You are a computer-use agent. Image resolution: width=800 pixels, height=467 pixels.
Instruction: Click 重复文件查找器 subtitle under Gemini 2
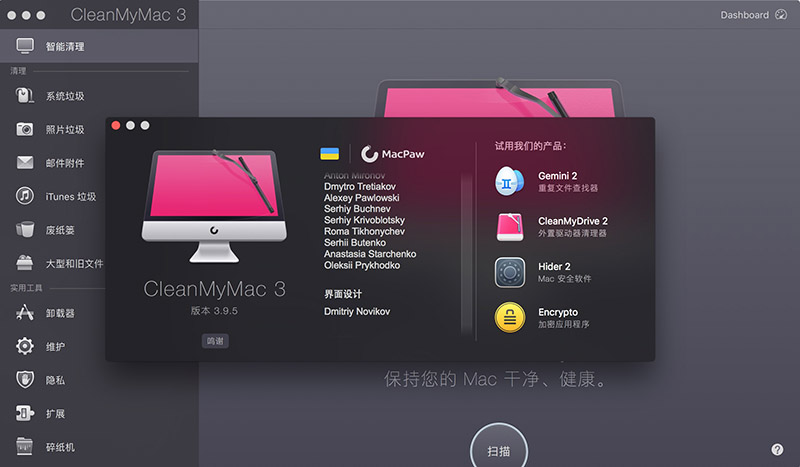point(568,188)
